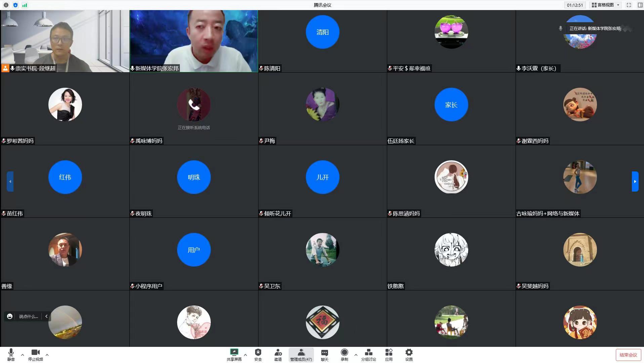Open the apps (应用) panel

click(x=389, y=355)
